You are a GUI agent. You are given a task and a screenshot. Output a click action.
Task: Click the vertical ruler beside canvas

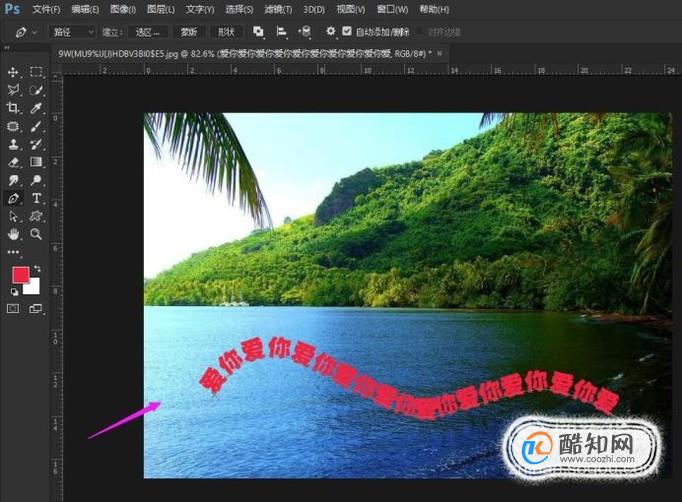click(x=57, y=288)
